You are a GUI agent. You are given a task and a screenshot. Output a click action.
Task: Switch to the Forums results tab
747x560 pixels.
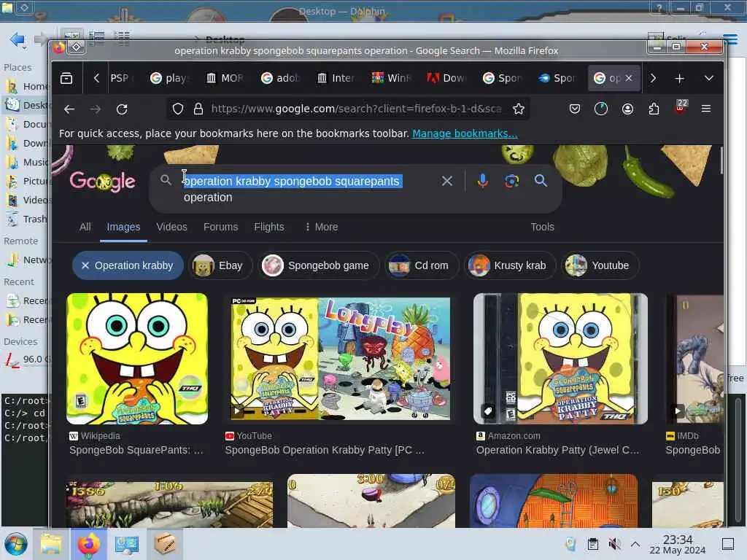pos(220,227)
